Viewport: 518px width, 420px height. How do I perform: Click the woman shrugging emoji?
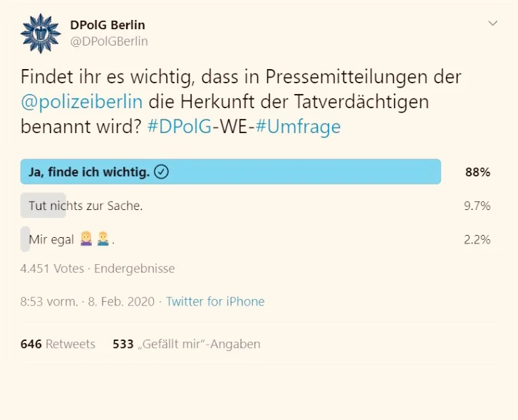point(86,239)
